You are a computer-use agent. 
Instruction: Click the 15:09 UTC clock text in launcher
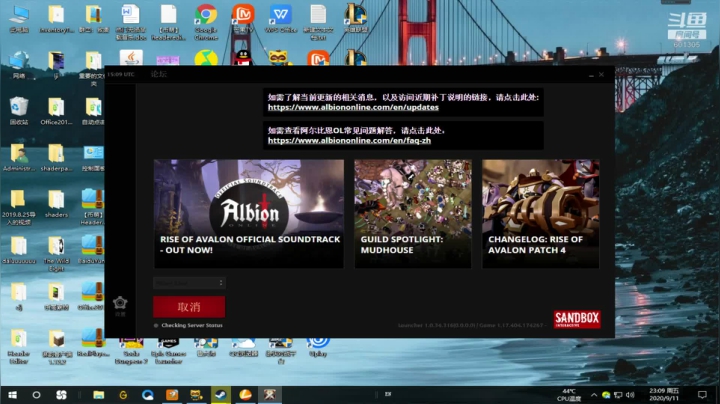click(x=121, y=74)
